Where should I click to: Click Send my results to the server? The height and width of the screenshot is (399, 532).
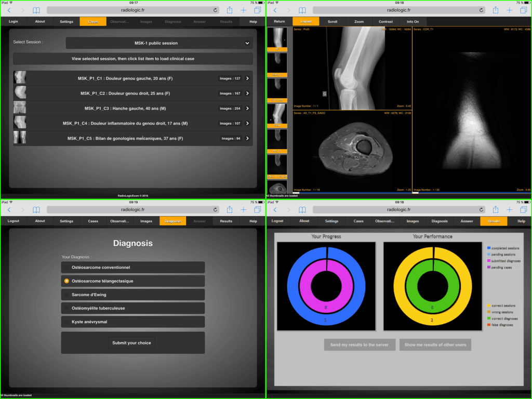tap(360, 344)
